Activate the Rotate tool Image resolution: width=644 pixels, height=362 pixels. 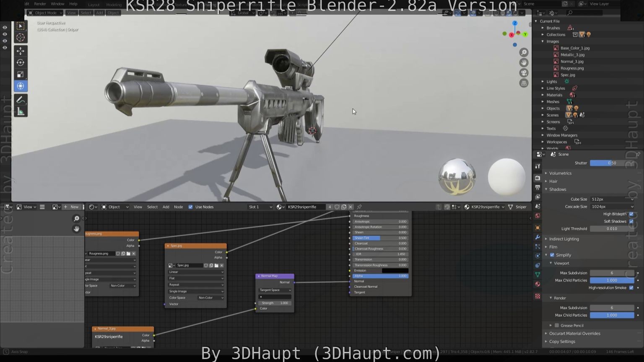pyautogui.click(x=20, y=62)
